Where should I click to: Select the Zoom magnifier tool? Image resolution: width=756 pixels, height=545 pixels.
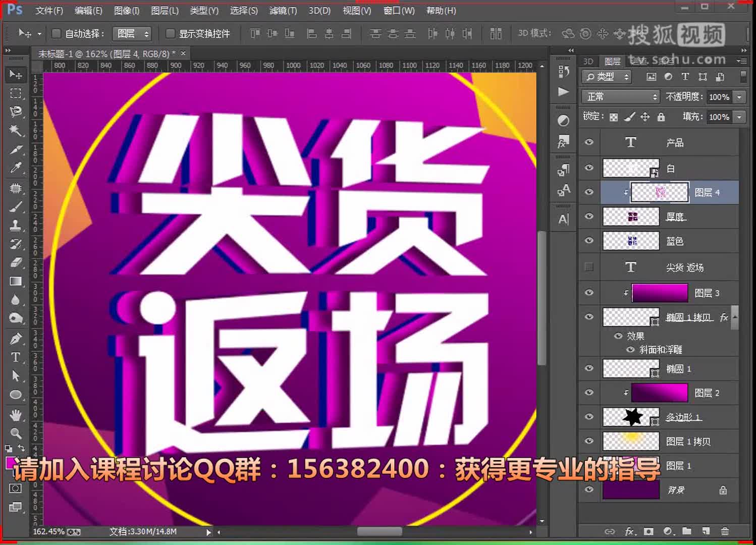(x=16, y=433)
